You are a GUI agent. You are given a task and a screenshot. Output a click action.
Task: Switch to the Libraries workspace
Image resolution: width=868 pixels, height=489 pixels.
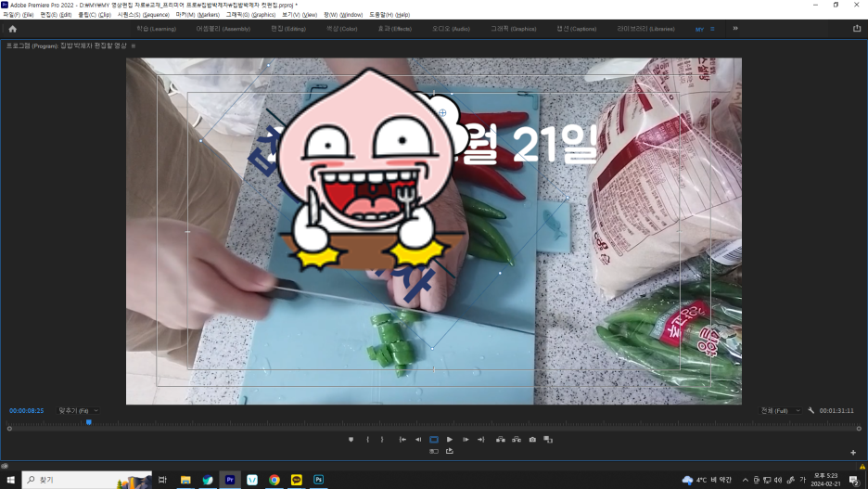tap(646, 29)
